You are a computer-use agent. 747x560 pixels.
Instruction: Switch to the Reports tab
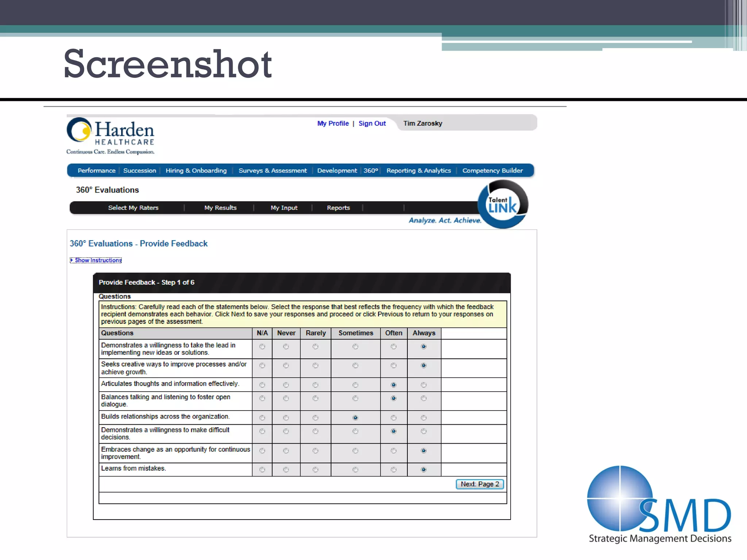[338, 208]
